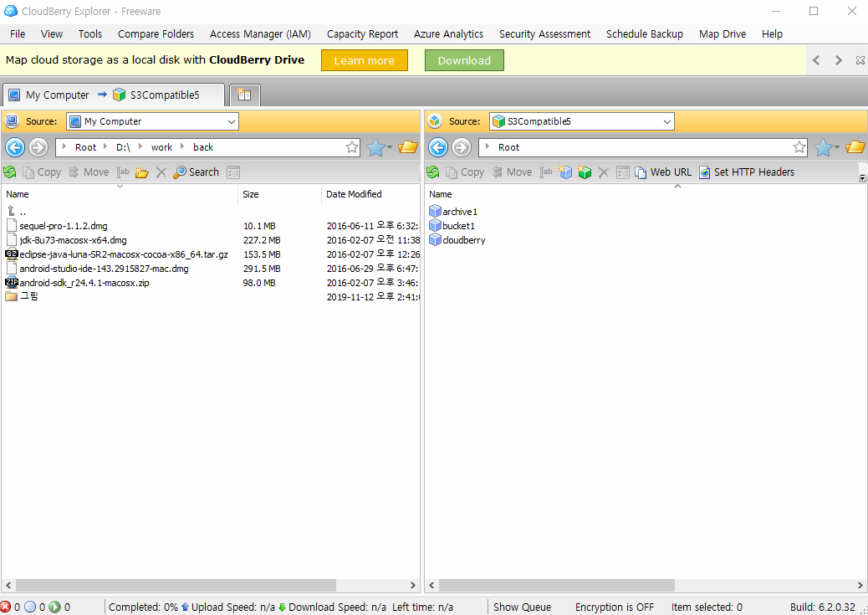Image resolution: width=868 pixels, height=615 pixels.
Task: Click the rename icon in right pane toolbar
Action: point(546,172)
